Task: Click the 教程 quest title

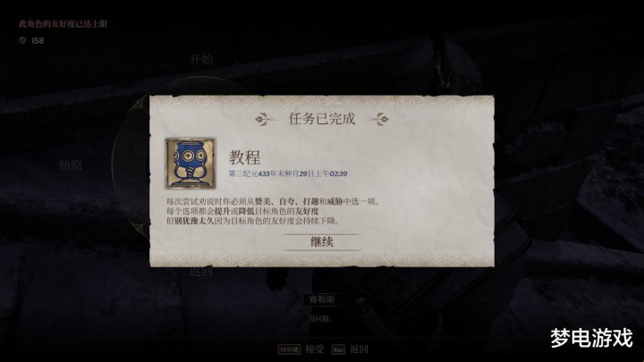Action: click(244, 157)
